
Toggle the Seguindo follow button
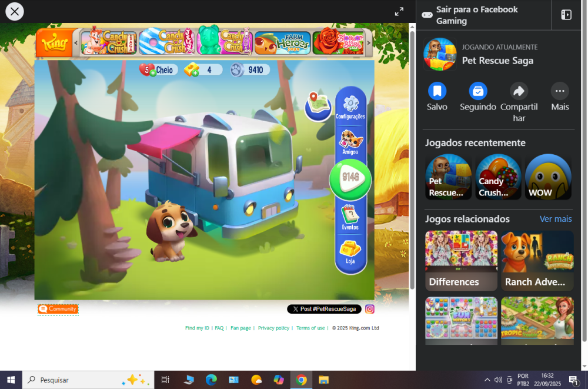pyautogui.click(x=478, y=91)
